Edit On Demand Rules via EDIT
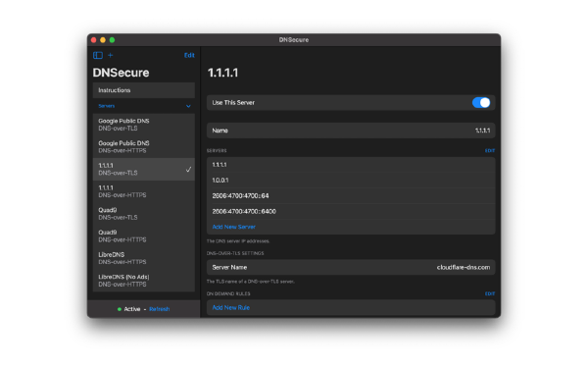The width and height of the screenshot is (588, 368). (490, 293)
